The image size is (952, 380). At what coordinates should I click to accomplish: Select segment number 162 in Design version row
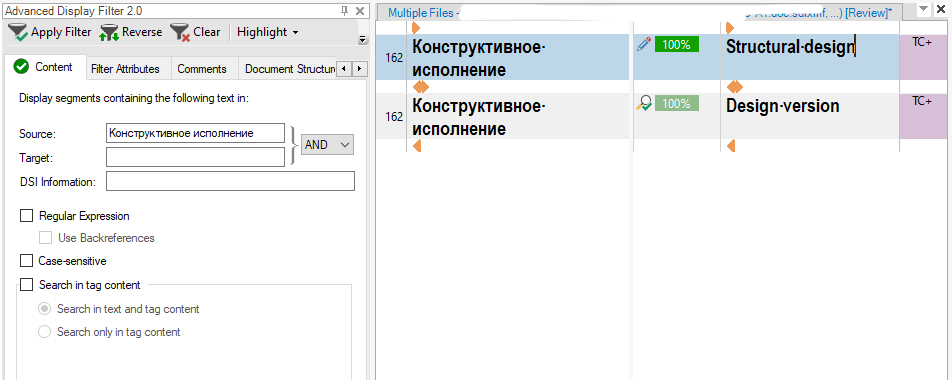(394, 117)
